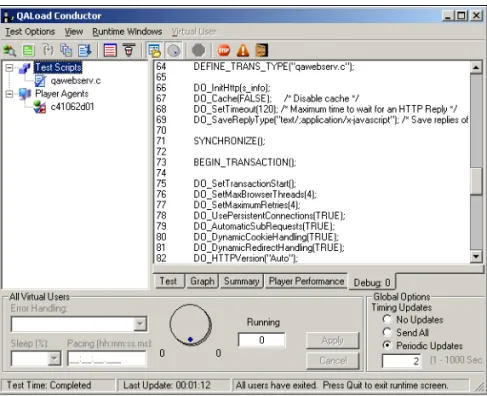The height and width of the screenshot is (396, 487).
Task: Collapse the Player Agents tree node
Action: click(9, 94)
